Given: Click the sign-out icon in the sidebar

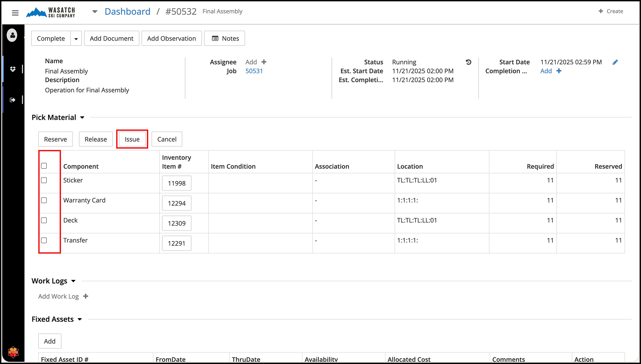Looking at the screenshot, I should [12, 100].
